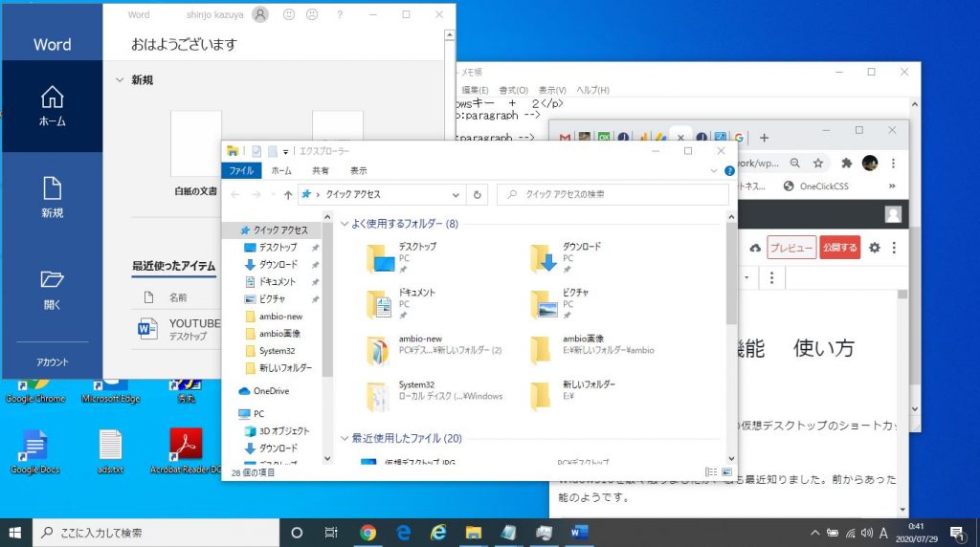
Task: Open a new tab in Chrome
Action: [x=764, y=138]
